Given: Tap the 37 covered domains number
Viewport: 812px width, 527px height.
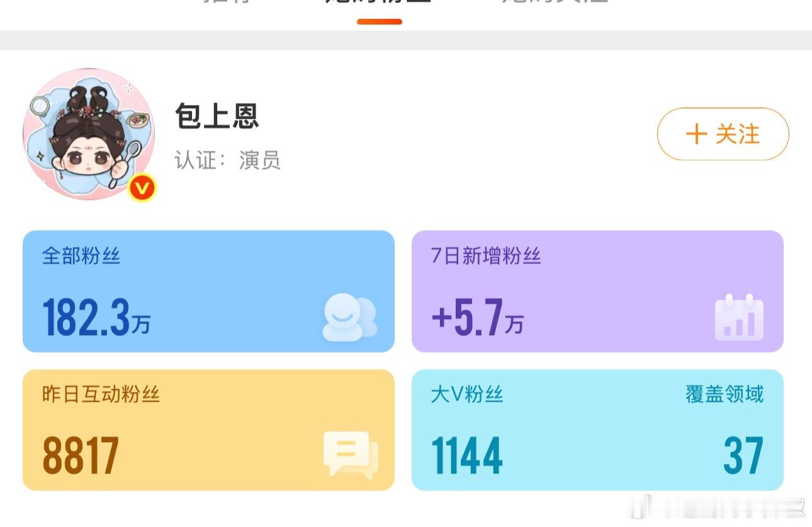Looking at the screenshot, I should click(x=743, y=455).
